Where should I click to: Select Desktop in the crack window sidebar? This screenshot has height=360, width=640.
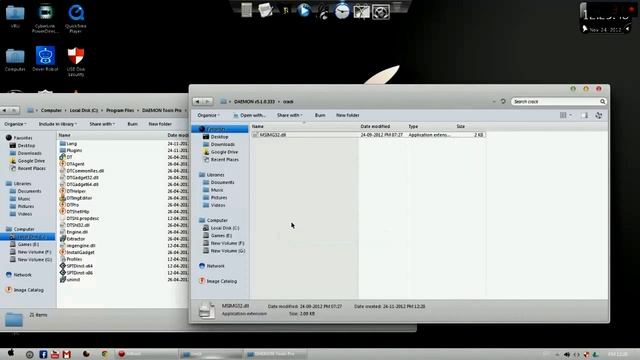216,137
